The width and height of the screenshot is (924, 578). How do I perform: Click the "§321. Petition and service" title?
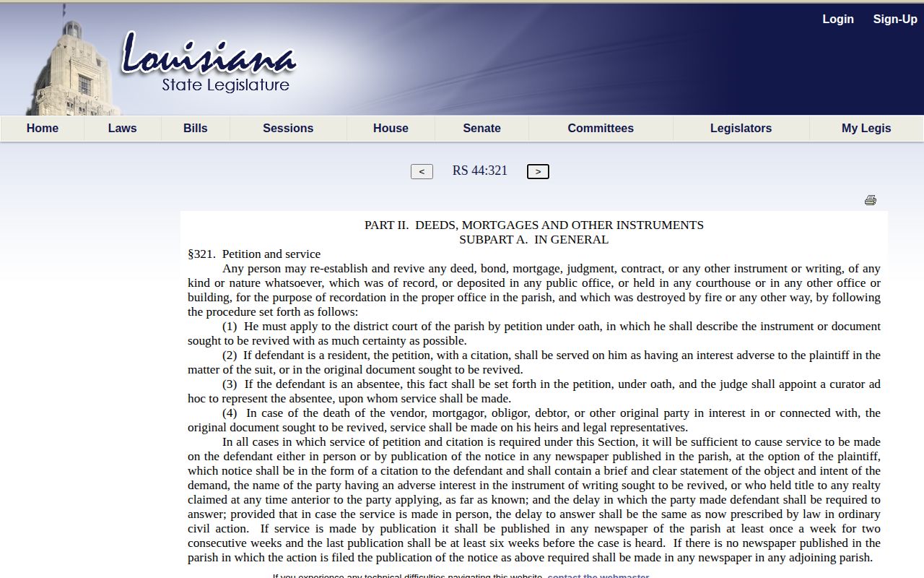pyautogui.click(x=254, y=254)
